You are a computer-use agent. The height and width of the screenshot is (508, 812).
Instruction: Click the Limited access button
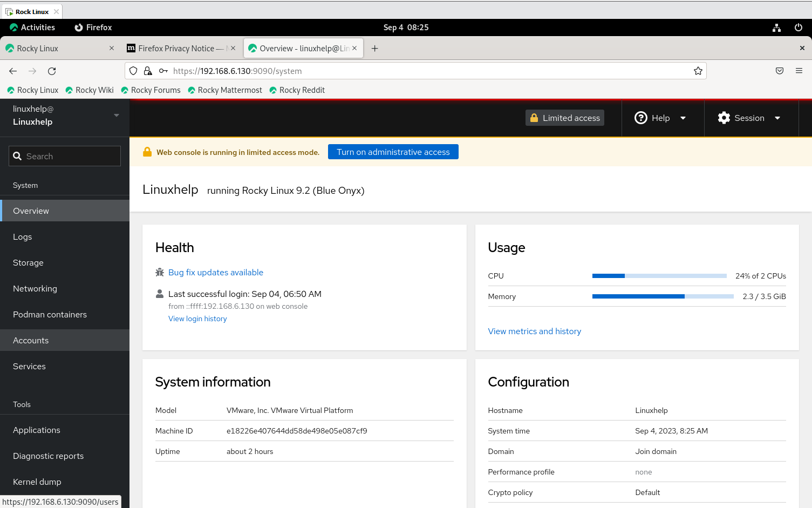click(x=565, y=118)
